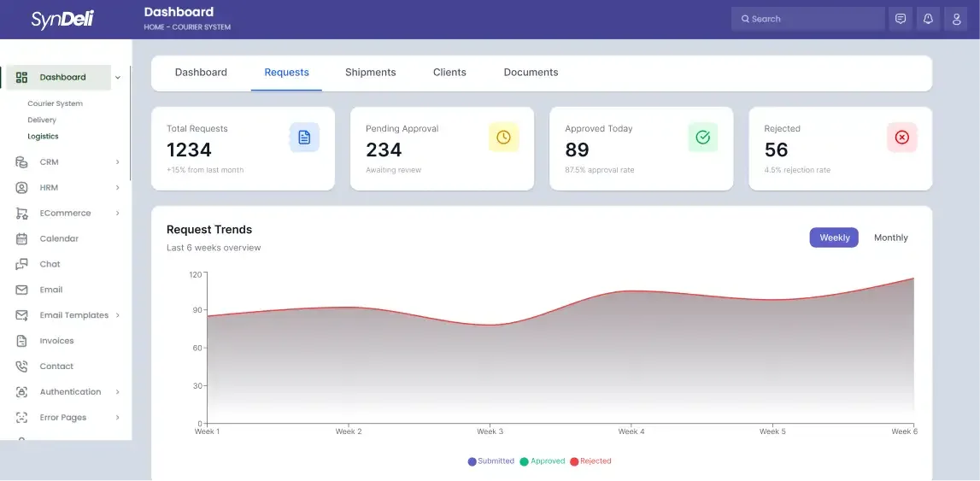Collapse the Dashboard sidebar chevron

click(x=118, y=78)
